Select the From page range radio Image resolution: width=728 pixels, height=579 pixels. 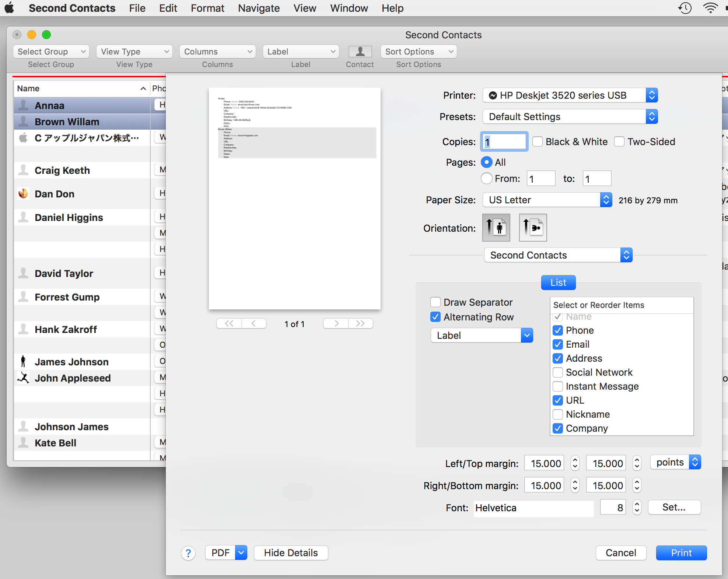[x=487, y=178]
